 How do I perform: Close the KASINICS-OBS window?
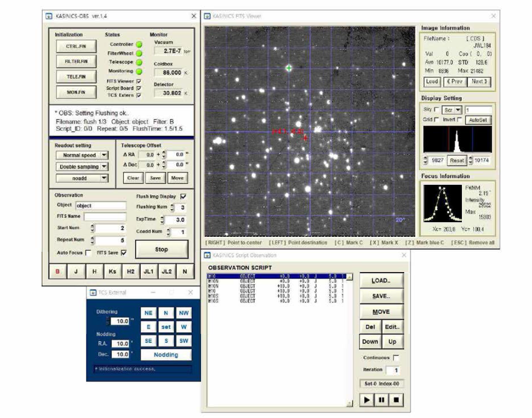click(x=194, y=16)
